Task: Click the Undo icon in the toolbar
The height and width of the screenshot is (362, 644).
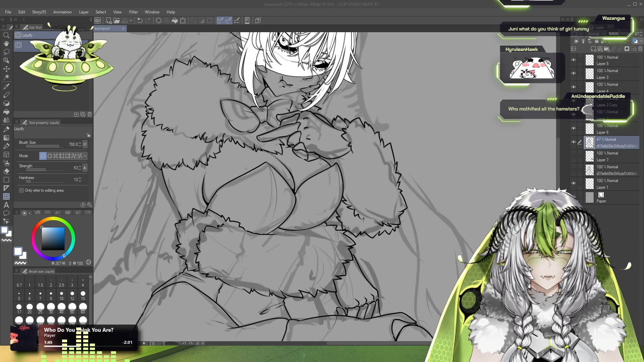Action: 140,20
